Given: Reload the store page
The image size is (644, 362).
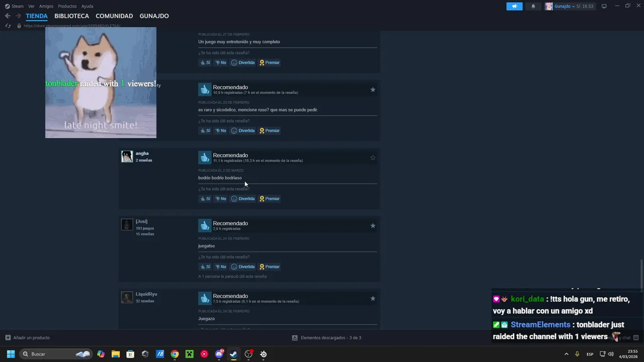Looking at the screenshot, I should click(8, 26).
